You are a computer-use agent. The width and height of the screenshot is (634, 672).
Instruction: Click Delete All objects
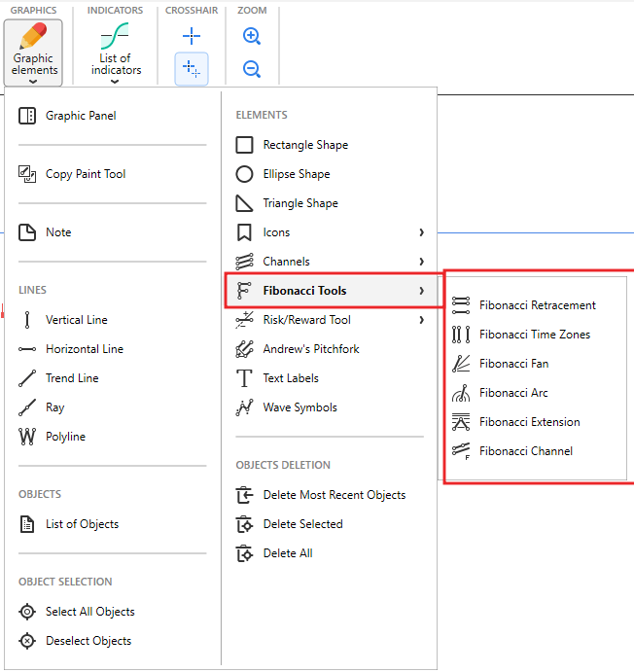pos(287,553)
